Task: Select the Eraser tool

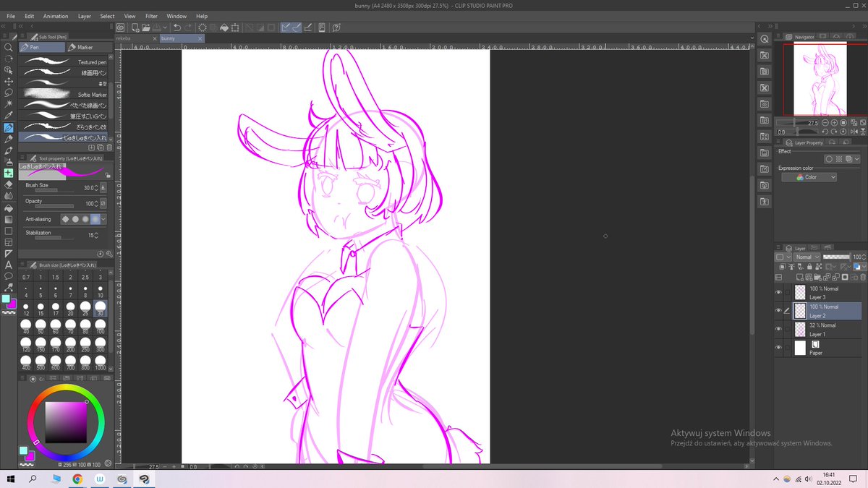Action: 9,184
